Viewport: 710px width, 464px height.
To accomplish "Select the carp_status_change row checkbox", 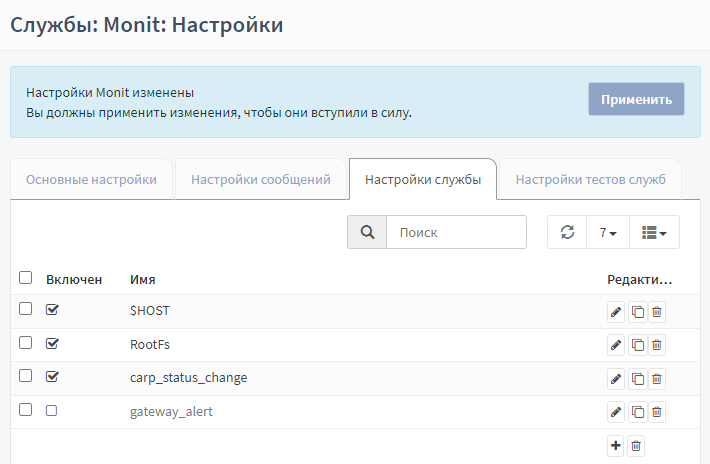I will 26,377.
